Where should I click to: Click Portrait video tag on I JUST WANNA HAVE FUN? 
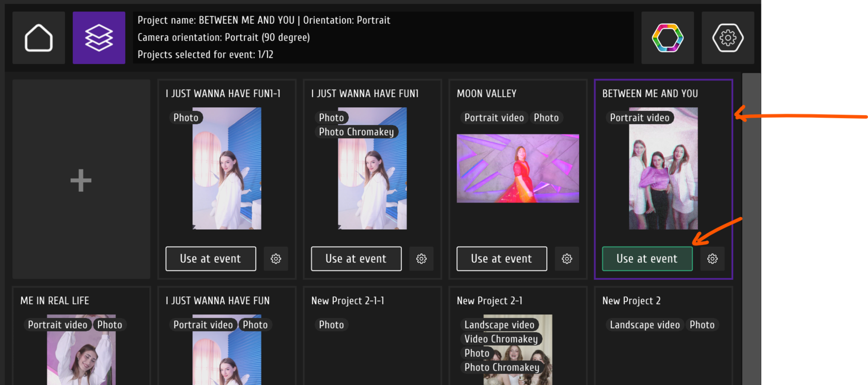(x=203, y=325)
